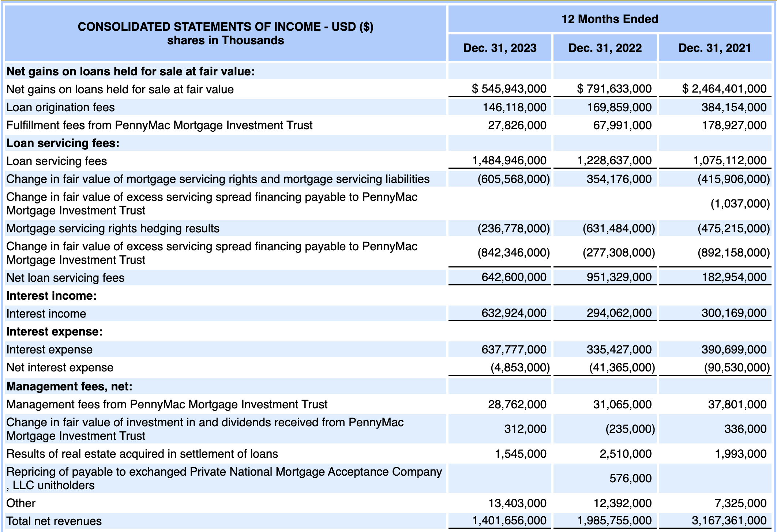Select other revenue value 13,403,000
Image resolution: width=777 pixels, height=532 pixels.
pyautogui.click(x=517, y=503)
